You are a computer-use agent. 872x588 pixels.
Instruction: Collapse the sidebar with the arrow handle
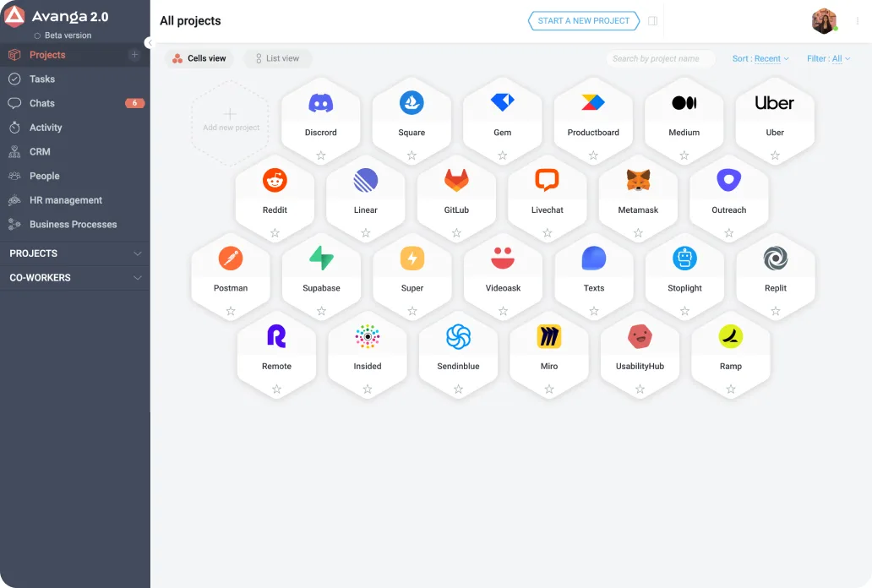[149, 43]
